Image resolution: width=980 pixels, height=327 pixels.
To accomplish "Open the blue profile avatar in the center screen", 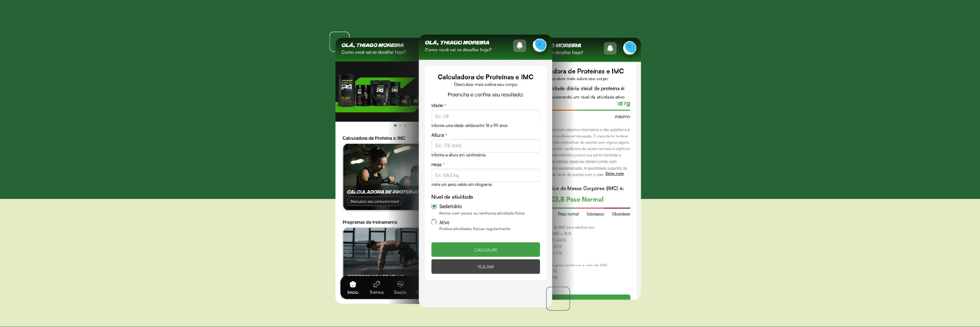I will 540,45.
